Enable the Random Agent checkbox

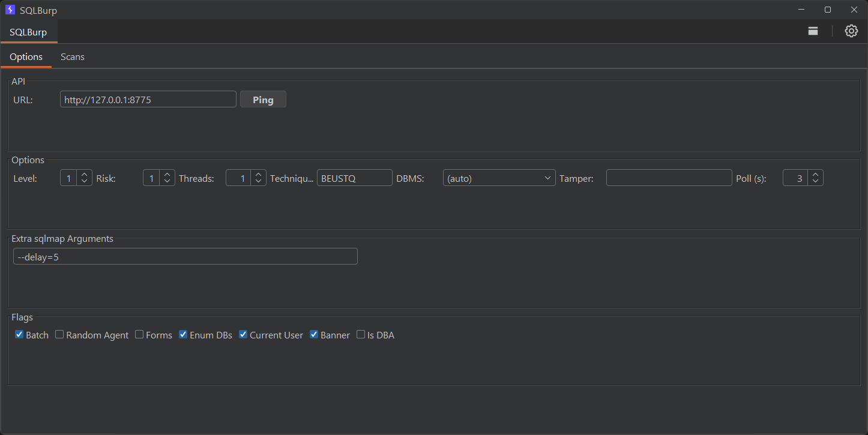point(59,334)
